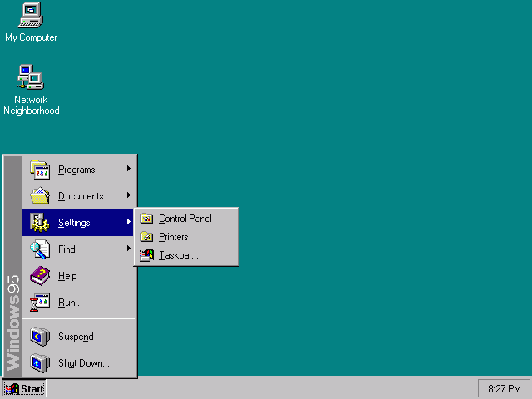Viewport: 532px width, 399px height.
Task: Click the 8:27 PM taskbar clock
Action: 505,389
